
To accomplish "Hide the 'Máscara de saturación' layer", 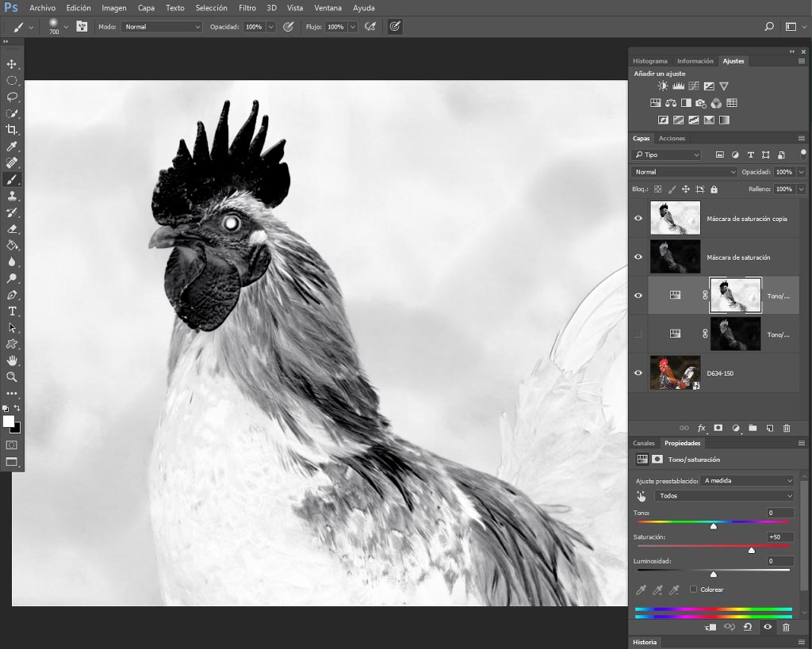I will 638,257.
